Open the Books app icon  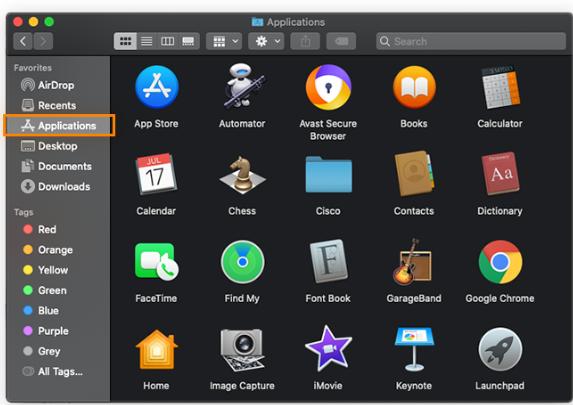[414, 87]
